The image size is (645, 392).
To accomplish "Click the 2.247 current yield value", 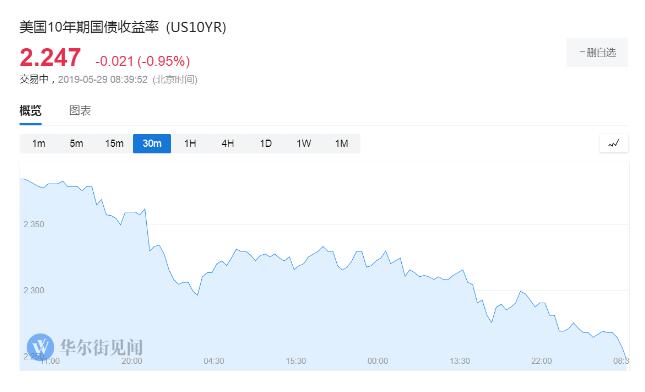I will tap(50, 57).
